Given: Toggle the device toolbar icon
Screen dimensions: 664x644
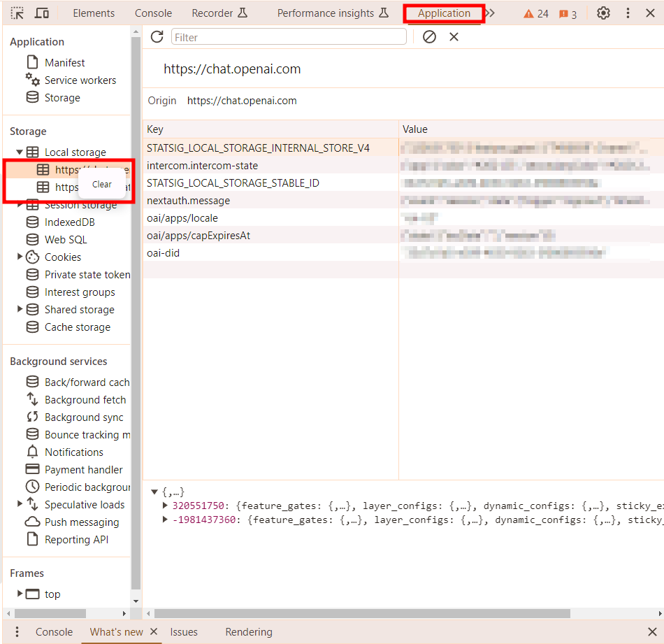Looking at the screenshot, I should coord(41,13).
